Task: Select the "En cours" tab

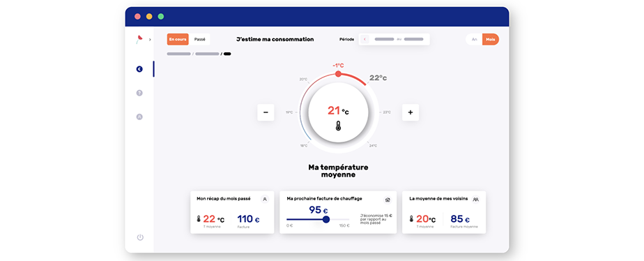Action: click(178, 40)
